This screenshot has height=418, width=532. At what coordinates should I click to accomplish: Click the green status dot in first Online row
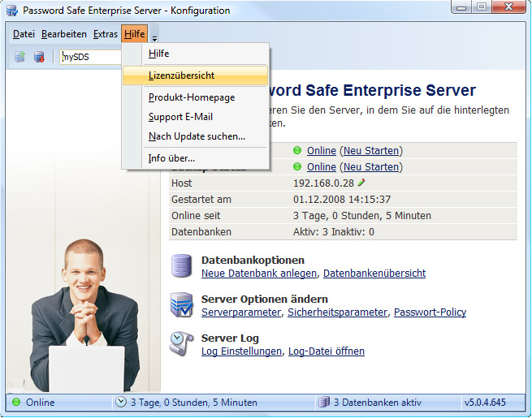tap(297, 150)
